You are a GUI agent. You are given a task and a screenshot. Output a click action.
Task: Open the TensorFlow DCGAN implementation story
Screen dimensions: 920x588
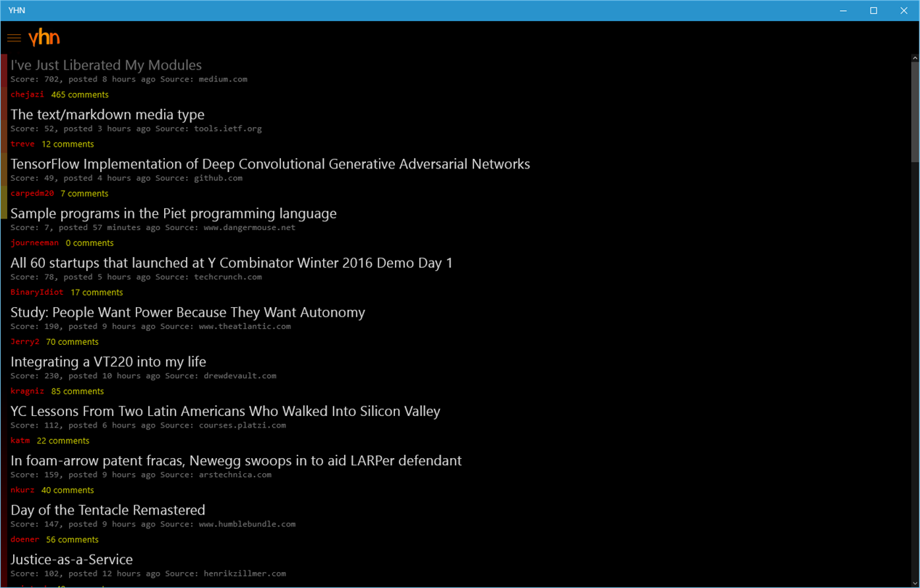270,163
